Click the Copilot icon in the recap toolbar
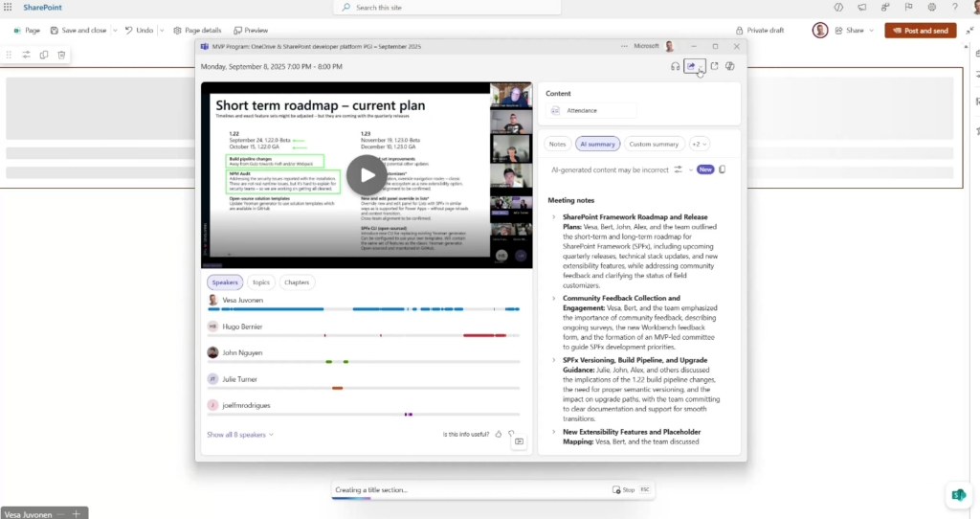The image size is (980, 519). tap(730, 66)
